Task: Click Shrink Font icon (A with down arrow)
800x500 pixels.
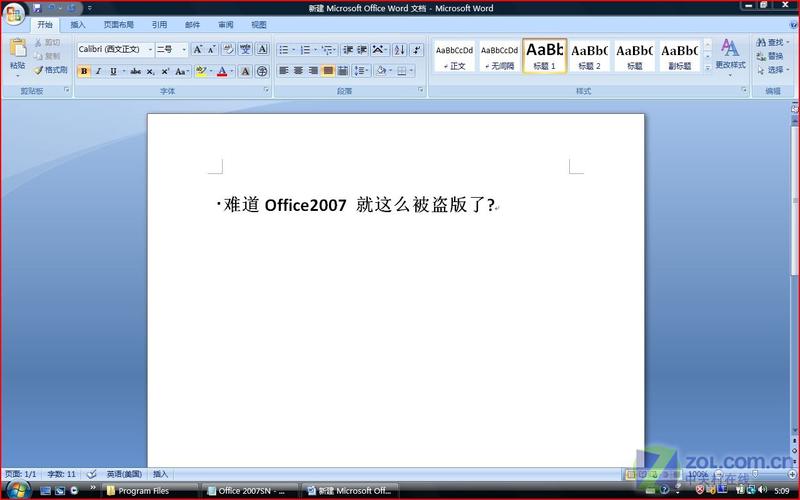Action: pyautogui.click(x=212, y=49)
